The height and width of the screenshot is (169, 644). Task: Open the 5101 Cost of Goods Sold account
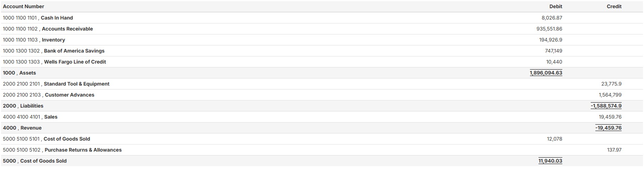point(67,139)
